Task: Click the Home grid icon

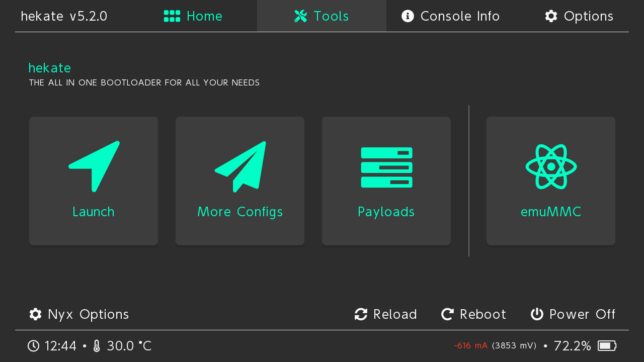Action: [x=172, y=16]
